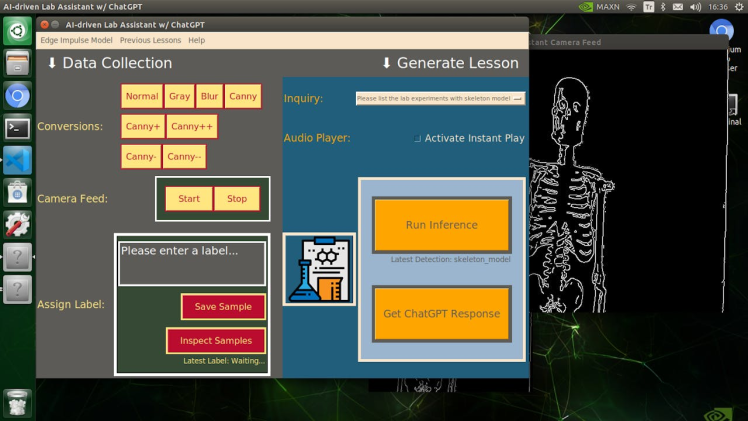Viewport: 748px width, 421px height.
Task: Choose the Canny-- conversion button
Action: 184,157
